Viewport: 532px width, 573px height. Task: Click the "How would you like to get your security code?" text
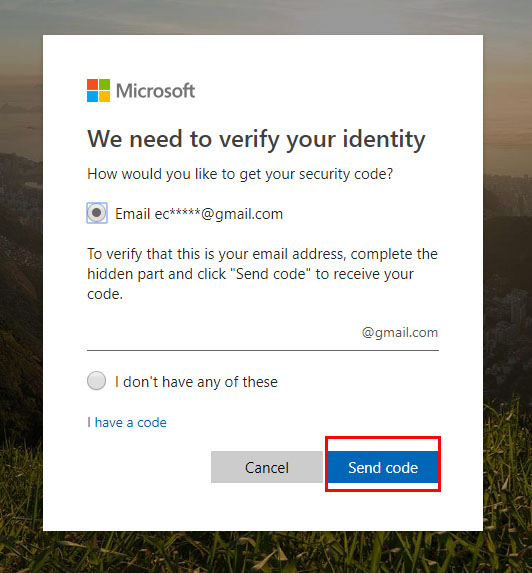coord(240,174)
